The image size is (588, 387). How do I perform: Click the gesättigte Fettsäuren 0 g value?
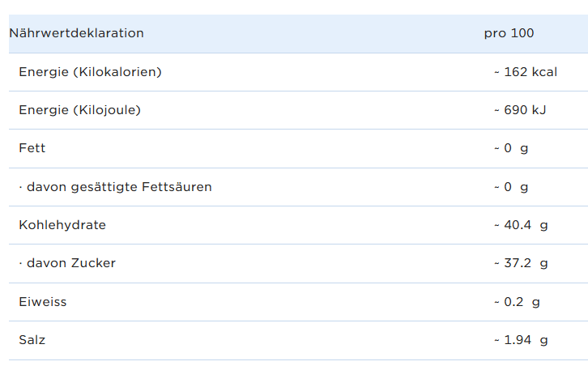click(511, 187)
